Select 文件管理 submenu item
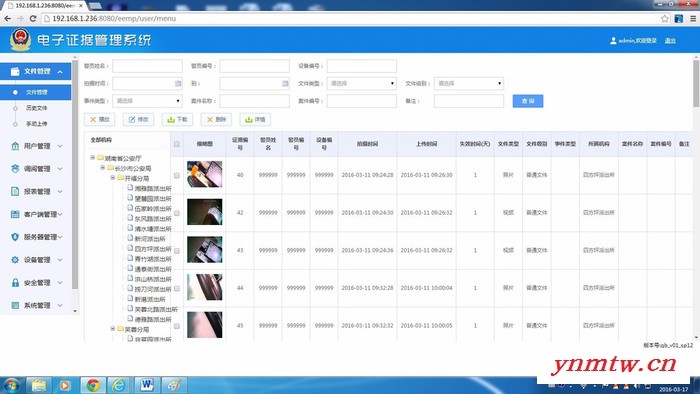Image resolution: width=700 pixels, height=394 pixels. pyautogui.click(x=36, y=92)
